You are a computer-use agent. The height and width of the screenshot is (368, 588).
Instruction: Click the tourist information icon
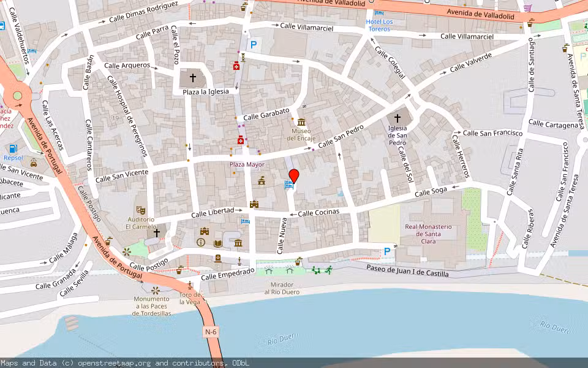pyautogui.click(x=200, y=242)
